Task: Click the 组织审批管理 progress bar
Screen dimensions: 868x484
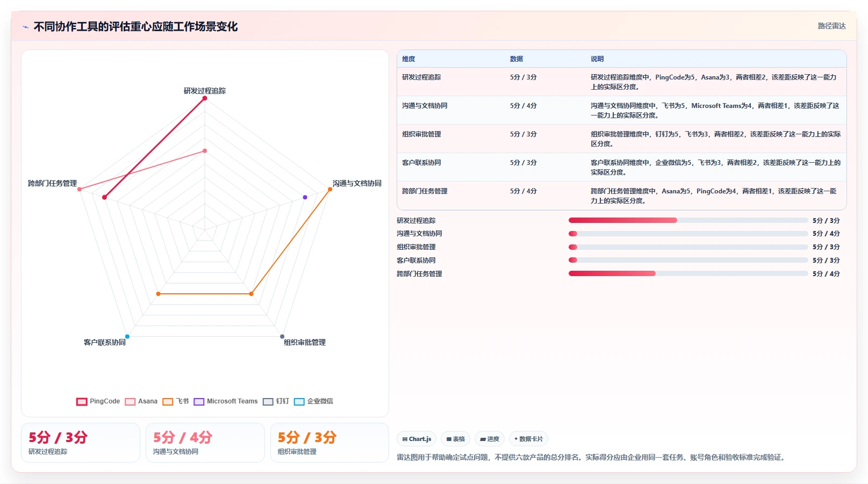Action: (x=688, y=247)
